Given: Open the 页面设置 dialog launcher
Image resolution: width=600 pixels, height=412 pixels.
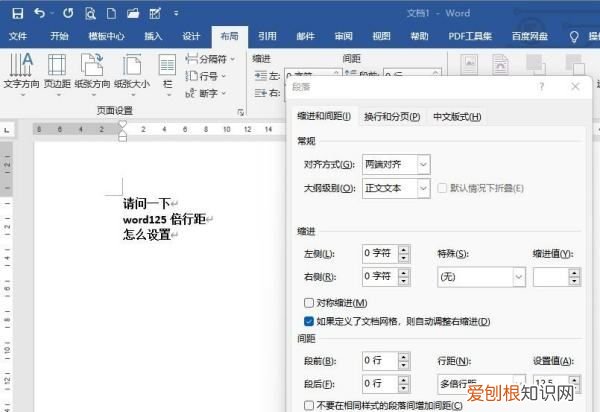Looking at the screenshot, I should (x=241, y=112).
